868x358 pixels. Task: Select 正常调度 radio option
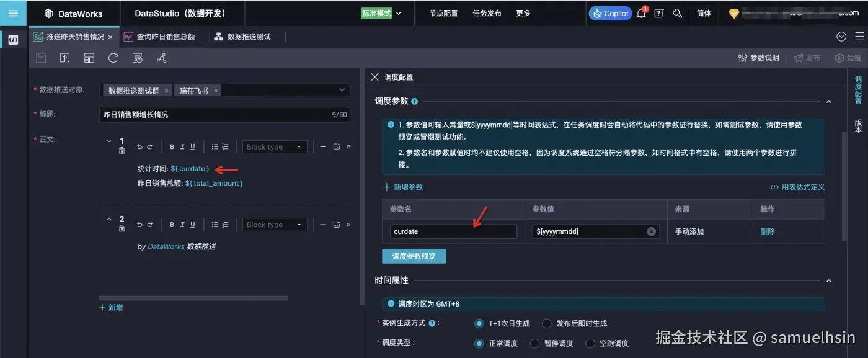tap(479, 343)
